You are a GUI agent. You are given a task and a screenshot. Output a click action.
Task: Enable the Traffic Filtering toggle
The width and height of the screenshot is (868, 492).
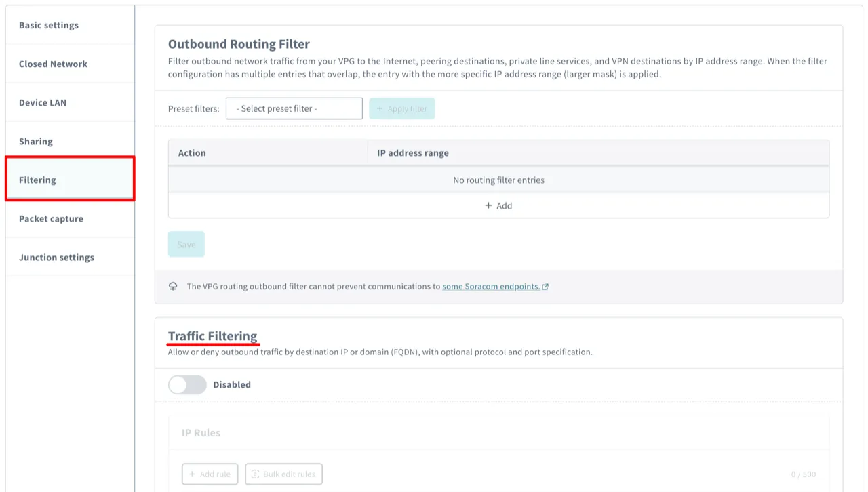click(187, 384)
